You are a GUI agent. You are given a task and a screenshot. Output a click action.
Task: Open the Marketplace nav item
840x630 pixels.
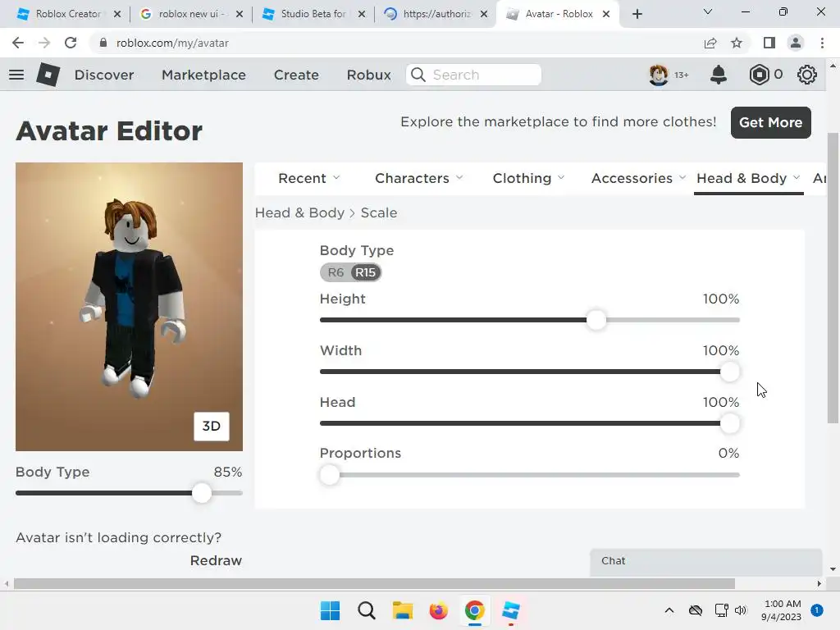[203, 75]
